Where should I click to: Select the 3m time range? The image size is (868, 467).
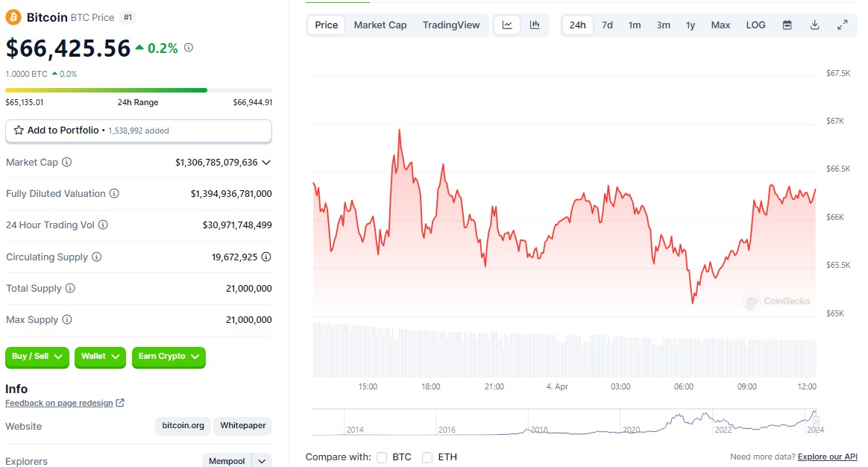(663, 25)
